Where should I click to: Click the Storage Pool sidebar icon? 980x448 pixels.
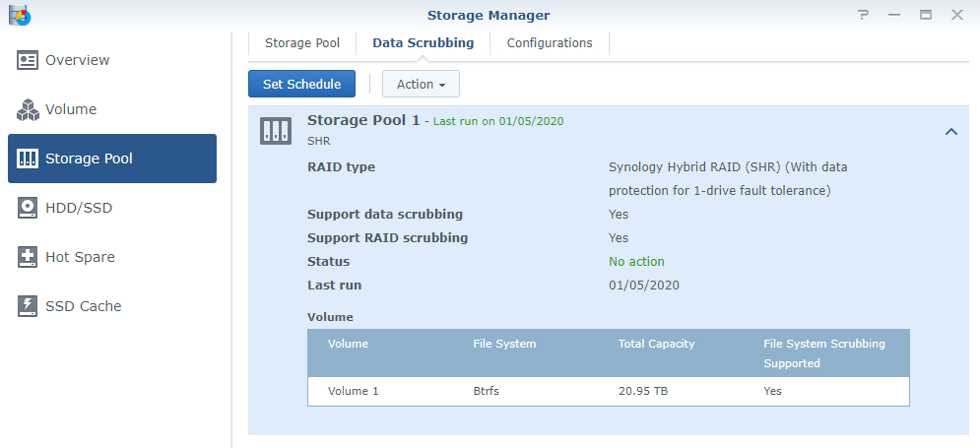[28, 159]
